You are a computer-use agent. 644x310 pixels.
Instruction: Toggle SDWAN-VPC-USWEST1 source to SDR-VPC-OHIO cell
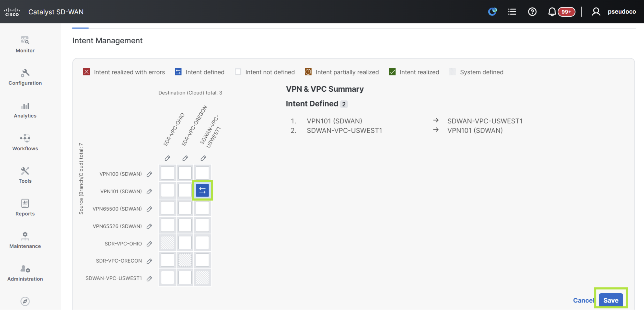(x=167, y=278)
